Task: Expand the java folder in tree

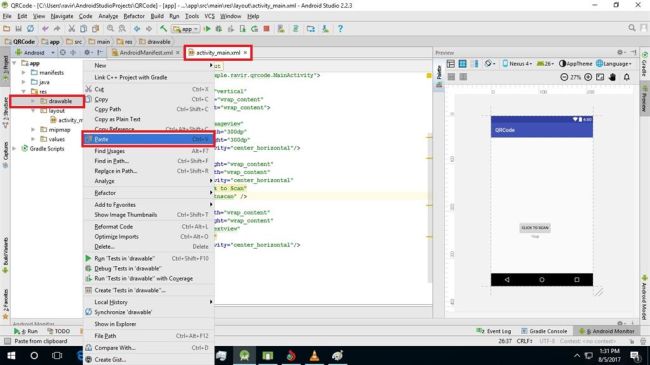Action: [24, 82]
